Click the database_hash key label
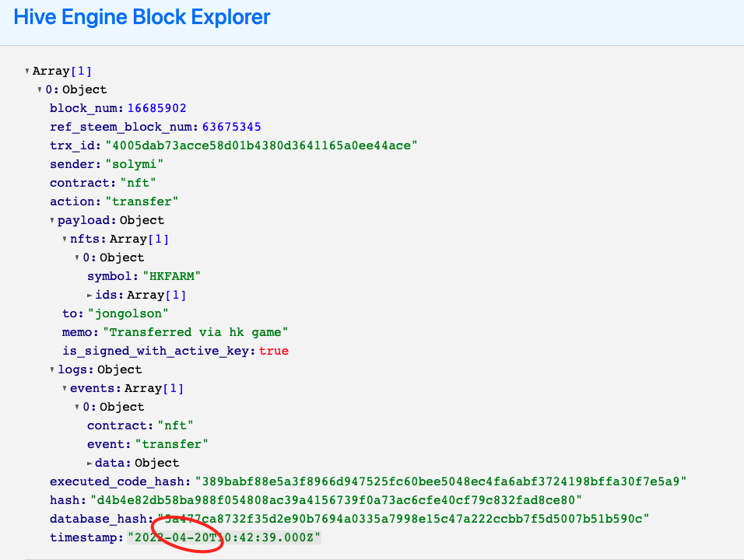Screen dimensions: 744x560 (x=101, y=519)
